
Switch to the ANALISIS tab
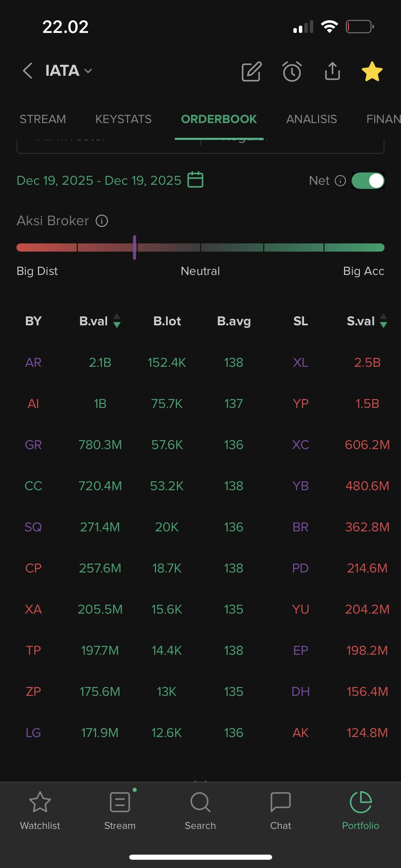coord(312,119)
